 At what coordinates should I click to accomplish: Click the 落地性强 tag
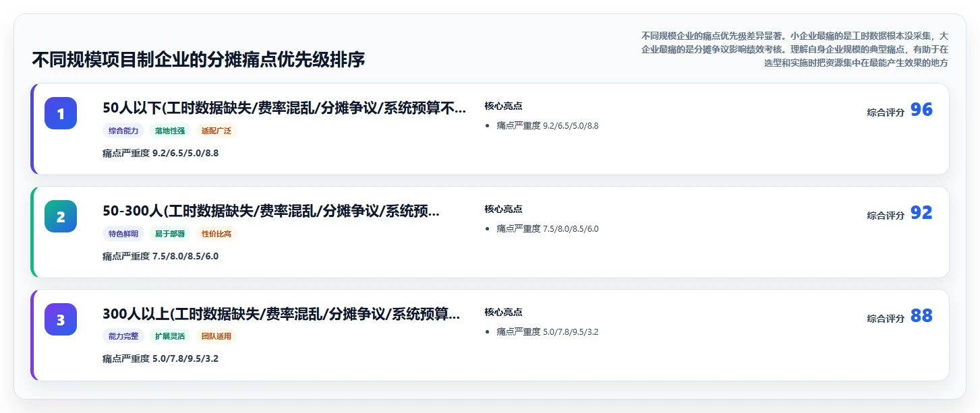(170, 131)
